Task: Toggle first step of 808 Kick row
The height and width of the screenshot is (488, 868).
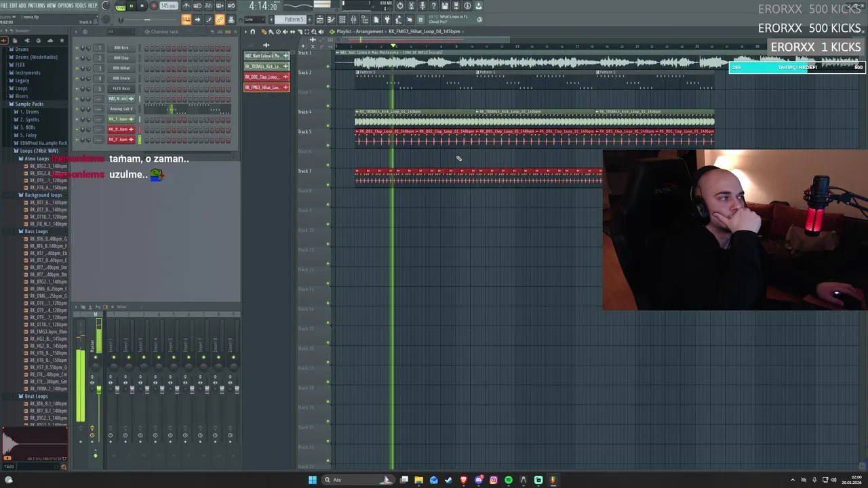Action: (x=146, y=47)
